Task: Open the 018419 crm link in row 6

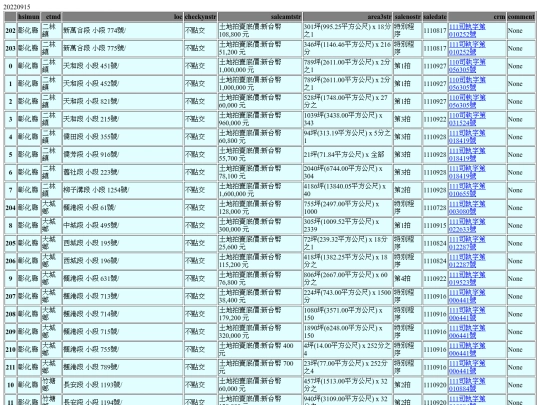Action: tap(467, 172)
